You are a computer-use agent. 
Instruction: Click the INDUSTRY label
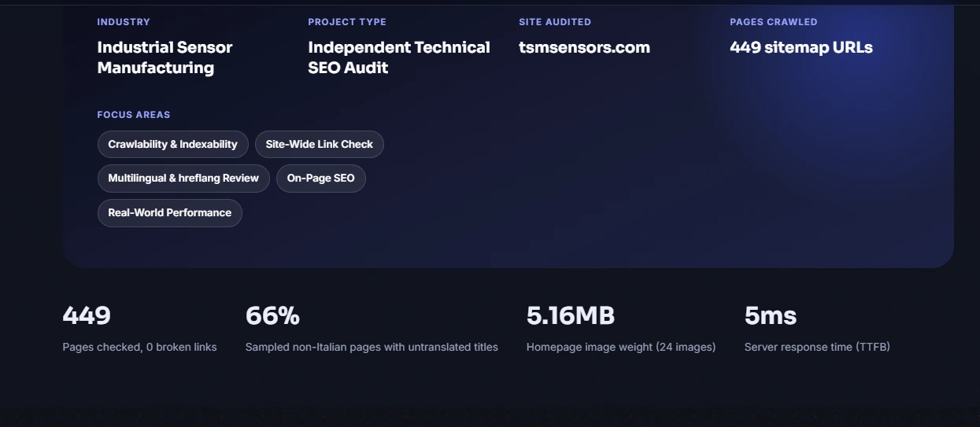tap(124, 22)
